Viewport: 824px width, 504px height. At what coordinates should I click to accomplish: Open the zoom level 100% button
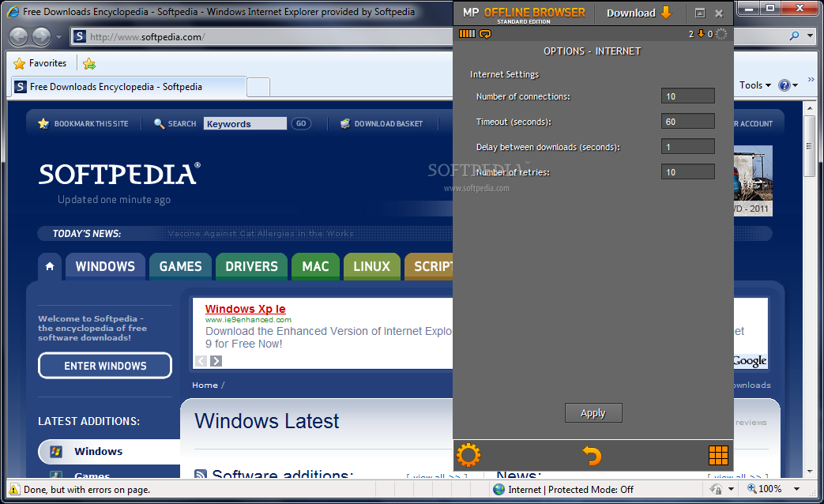(765, 489)
